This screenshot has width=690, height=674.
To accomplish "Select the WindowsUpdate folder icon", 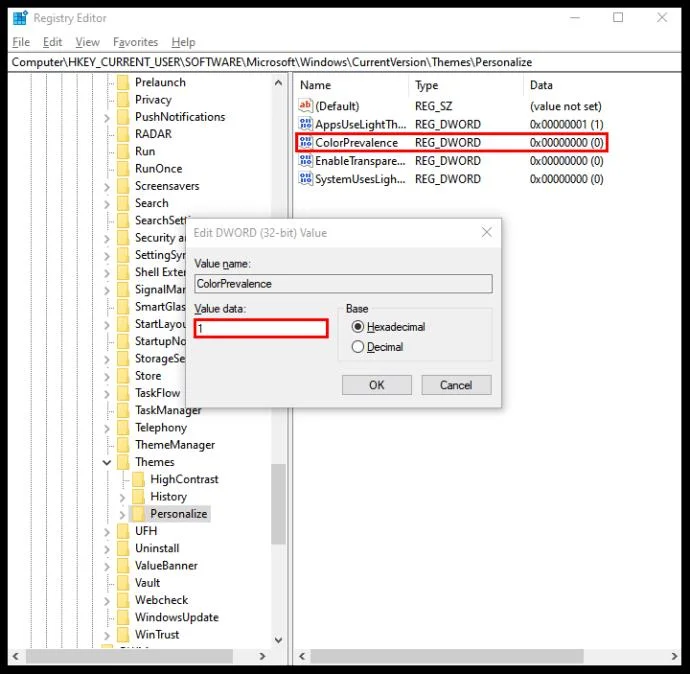I will [x=123, y=617].
